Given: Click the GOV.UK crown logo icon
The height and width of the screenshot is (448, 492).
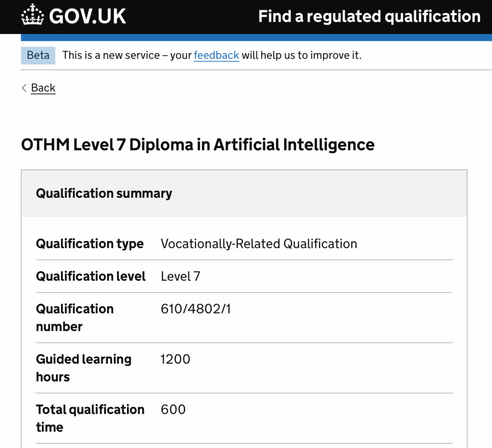Looking at the screenshot, I should (33, 15).
